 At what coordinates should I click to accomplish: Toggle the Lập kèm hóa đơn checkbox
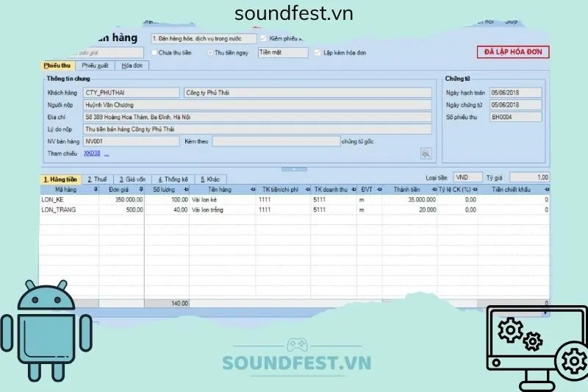(318, 53)
